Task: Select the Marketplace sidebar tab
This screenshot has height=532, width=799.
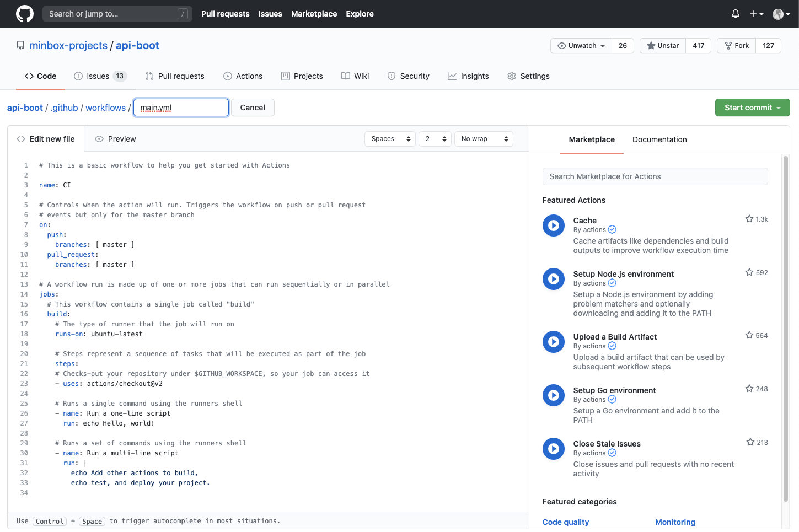Action: (x=592, y=139)
